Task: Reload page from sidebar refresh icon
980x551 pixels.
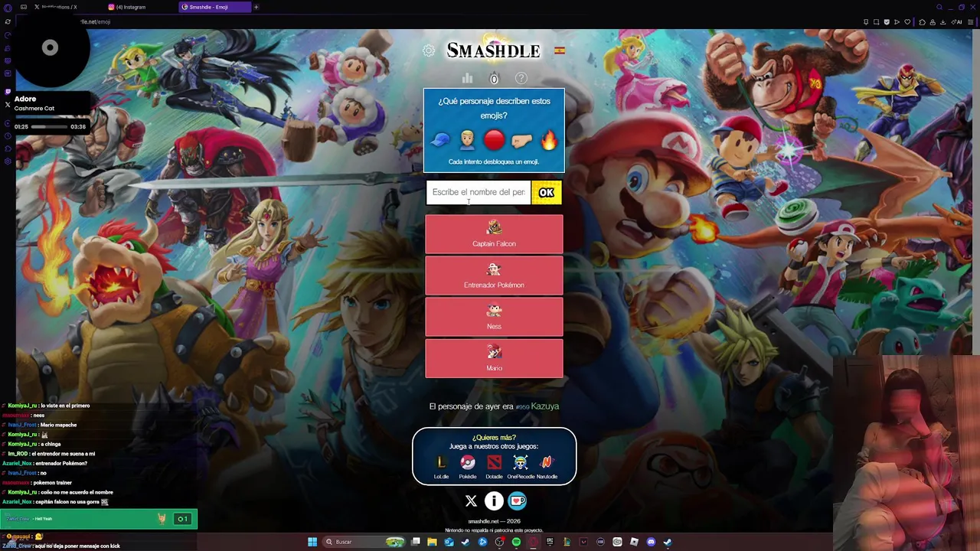Action: pos(8,21)
